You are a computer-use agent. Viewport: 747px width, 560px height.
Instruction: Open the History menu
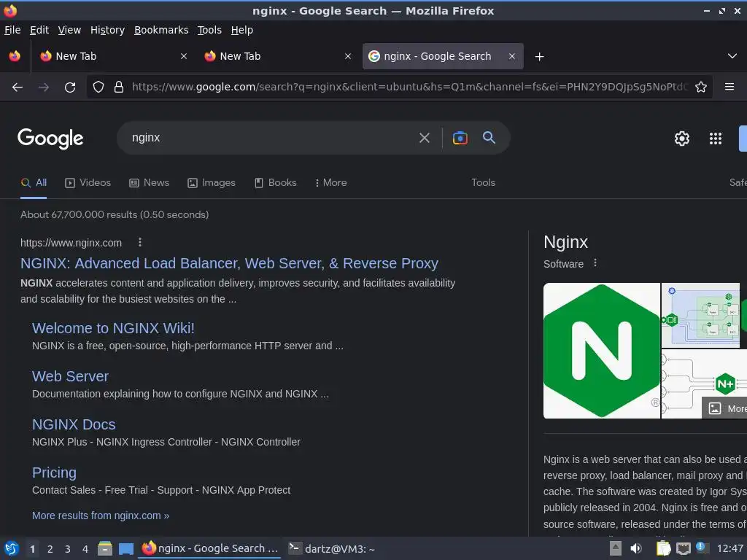click(x=108, y=30)
